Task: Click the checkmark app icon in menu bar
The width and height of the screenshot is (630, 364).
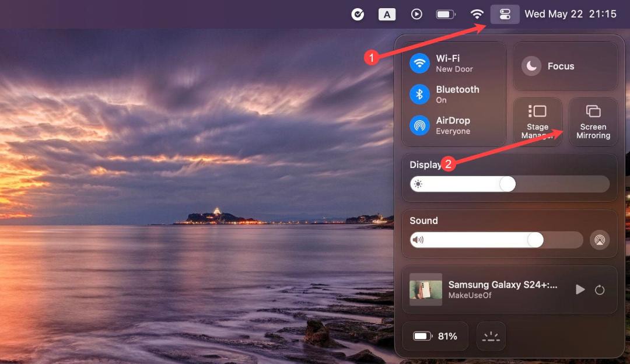Action: [x=357, y=15]
